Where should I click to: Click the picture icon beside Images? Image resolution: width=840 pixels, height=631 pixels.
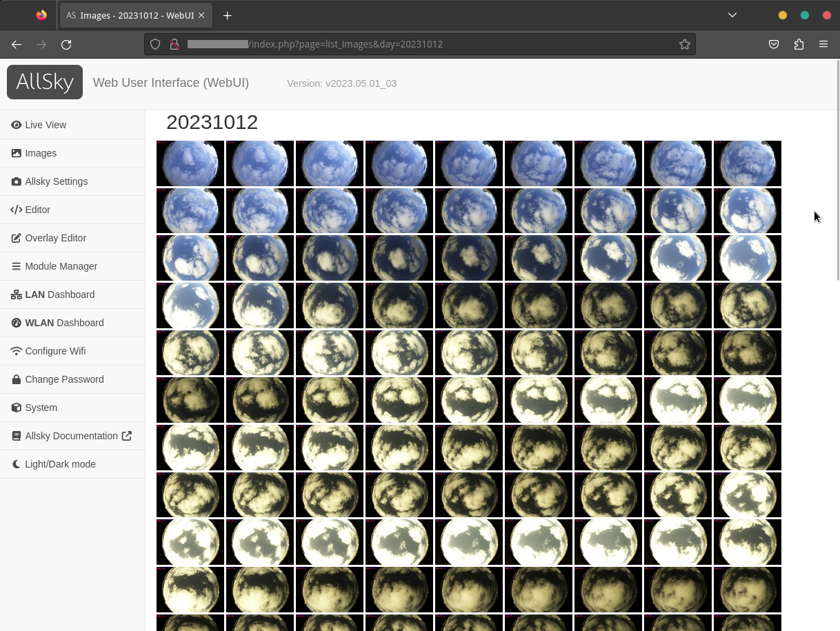pyautogui.click(x=17, y=153)
